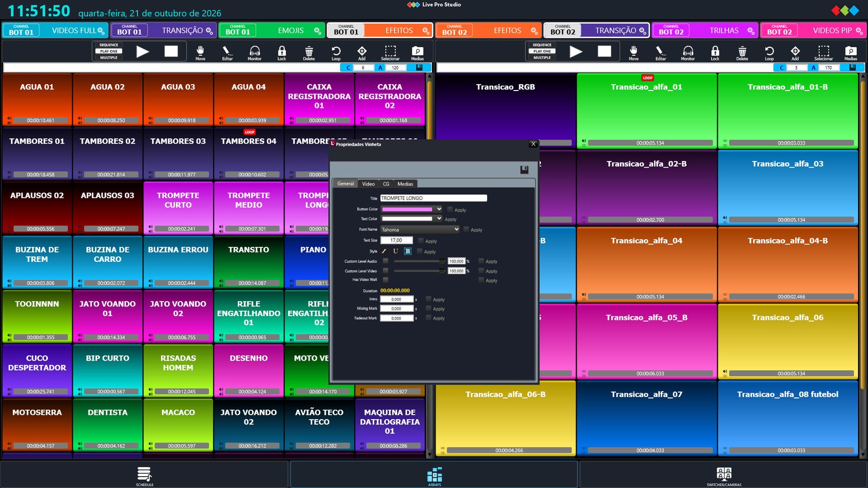This screenshot has height=488, width=868.
Task: Adjust the Custom Level Video slider
Action: click(x=420, y=271)
